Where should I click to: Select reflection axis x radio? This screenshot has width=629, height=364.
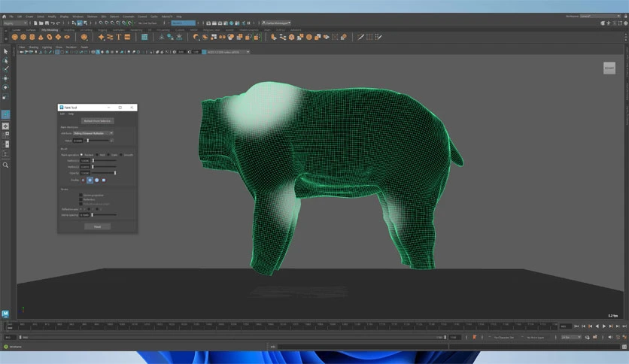tap(81, 209)
